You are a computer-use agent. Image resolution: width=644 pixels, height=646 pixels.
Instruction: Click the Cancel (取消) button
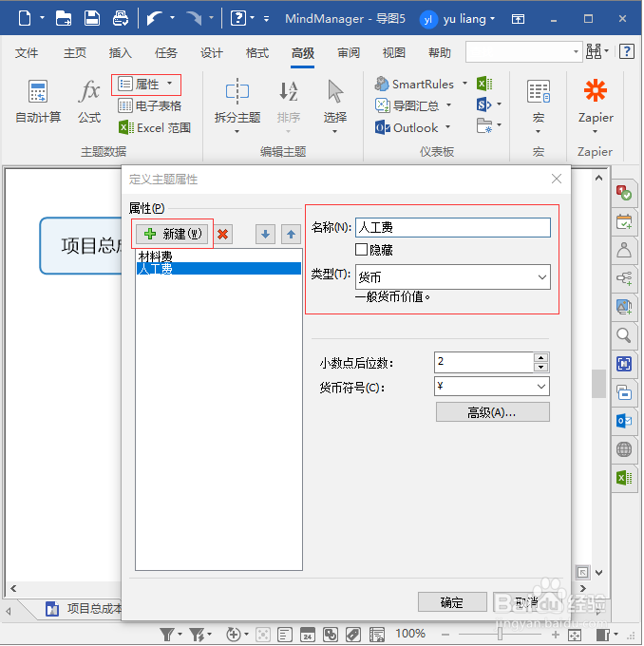pyautogui.click(x=527, y=602)
